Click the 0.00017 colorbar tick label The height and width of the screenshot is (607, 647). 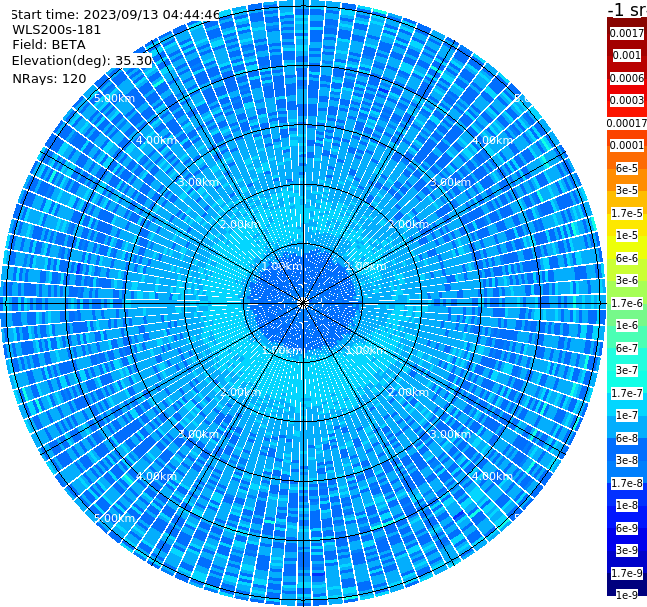pos(627,123)
